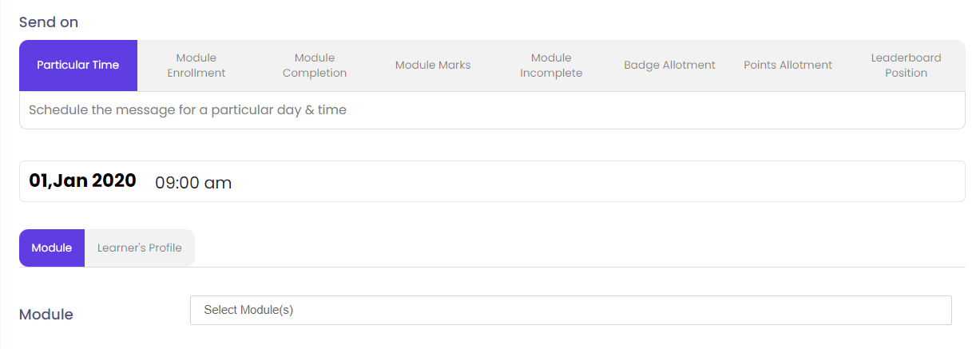Open the Module Marks tab

[x=433, y=65]
